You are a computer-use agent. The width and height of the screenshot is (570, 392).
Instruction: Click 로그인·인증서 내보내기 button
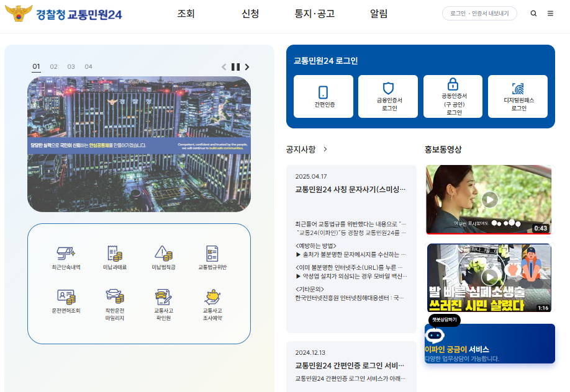[x=479, y=14]
